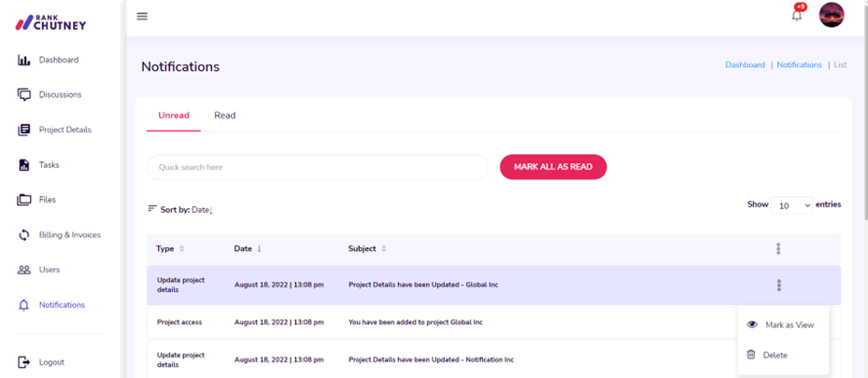Open Users in the sidebar
Image resolution: width=868 pixels, height=378 pixels.
click(50, 270)
